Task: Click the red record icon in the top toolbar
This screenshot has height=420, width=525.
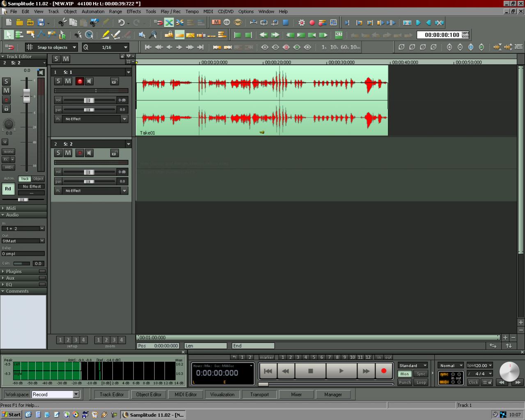Action: coord(312,23)
